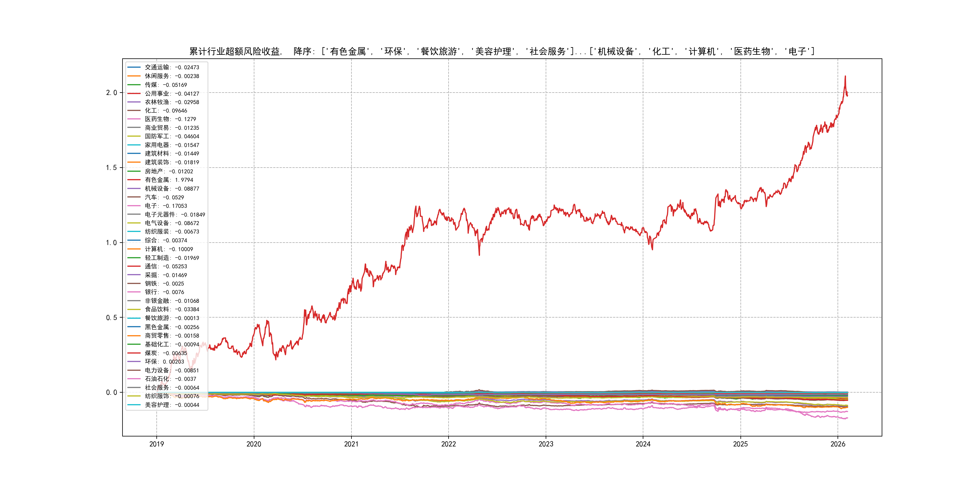Click the chart title text
980x490 pixels.
[502, 51]
